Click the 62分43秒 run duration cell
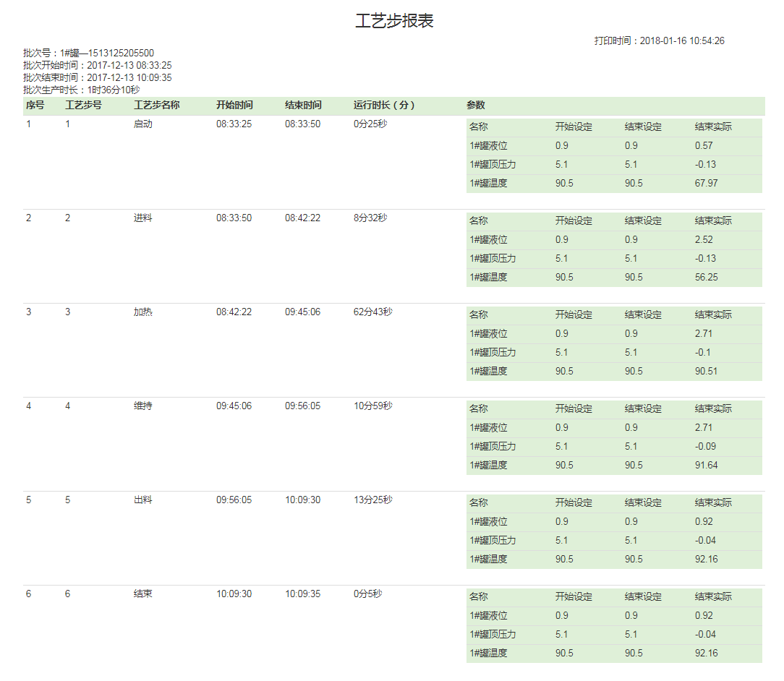This screenshot has height=681, width=784. click(373, 312)
